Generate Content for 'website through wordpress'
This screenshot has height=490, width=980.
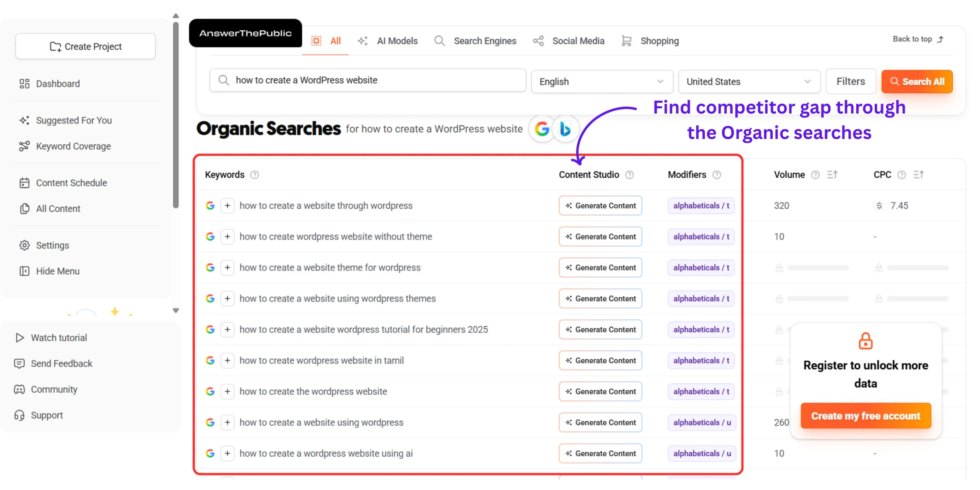tap(600, 206)
